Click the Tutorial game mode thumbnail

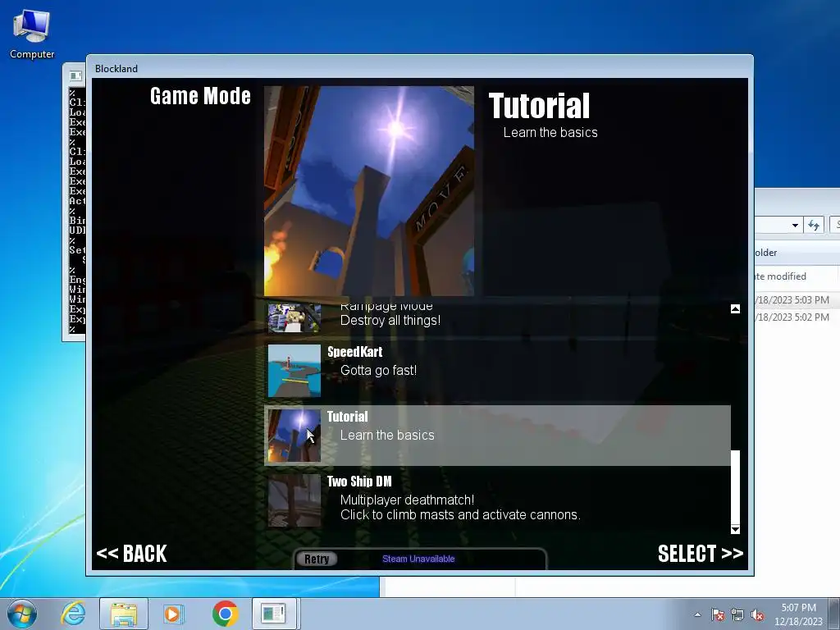tap(294, 436)
